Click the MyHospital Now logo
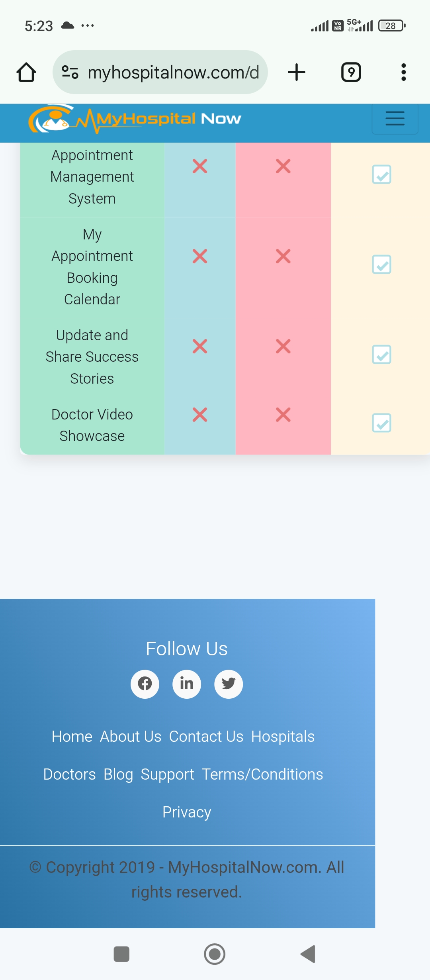The image size is (430, 980). point(135,119)
